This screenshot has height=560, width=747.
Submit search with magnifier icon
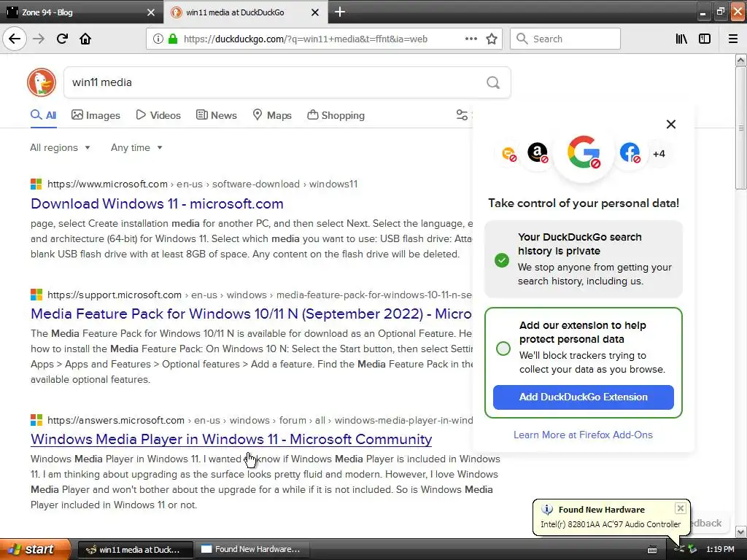(493, 82)
